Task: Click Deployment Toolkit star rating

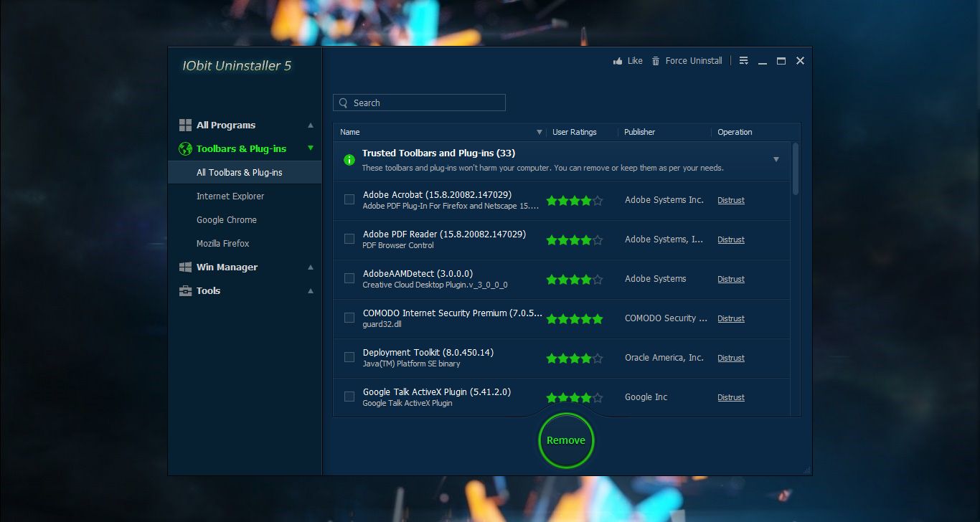Action: (x=575, y=358)
